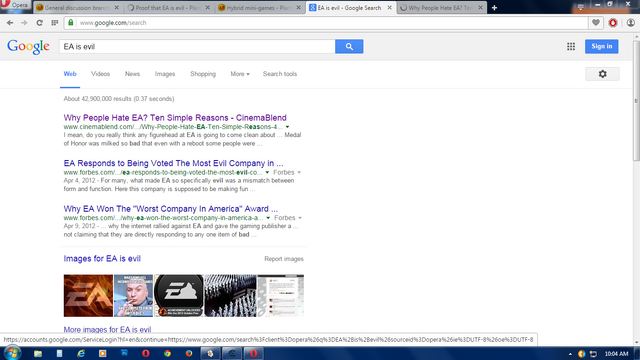640x360 pixels.
Task: Expand Forbes dropdown on EA Responds result
Action: tap(287, 173)
